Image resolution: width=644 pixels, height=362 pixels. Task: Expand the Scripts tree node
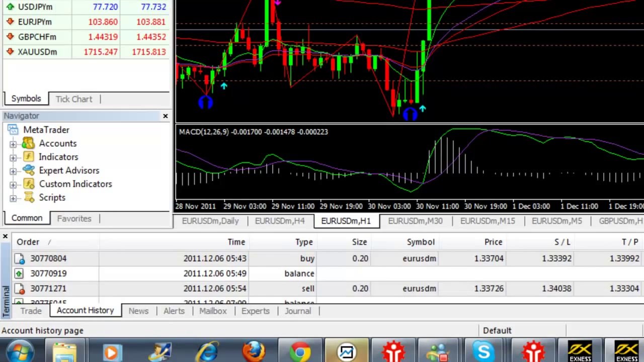(13, 198)
